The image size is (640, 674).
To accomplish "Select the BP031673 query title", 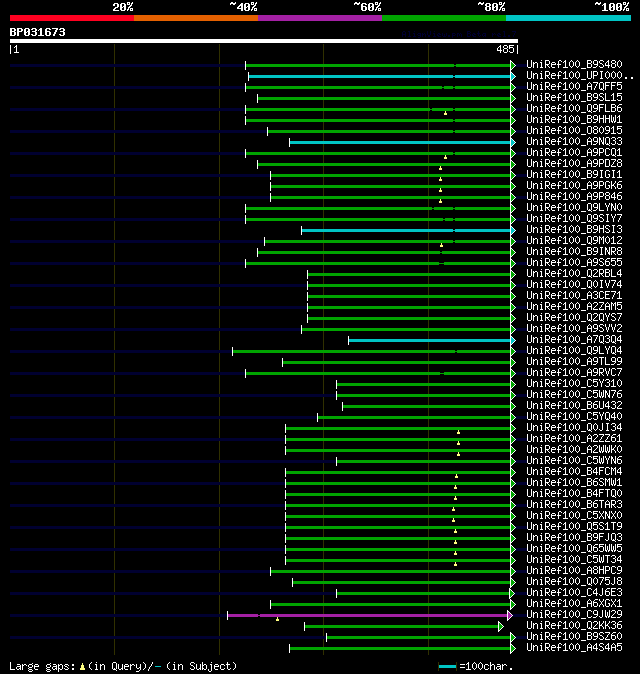I will click(37, 32).
